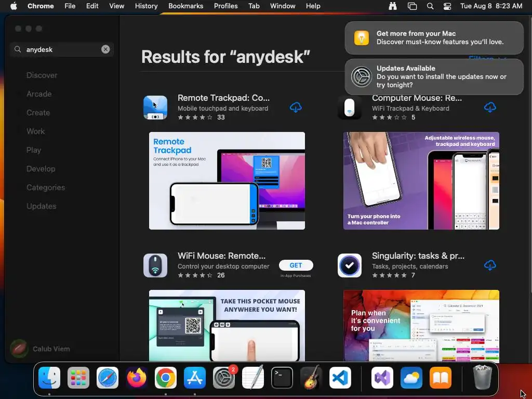532x399 pixels.
Task: Open the Develop section
Action: point(41,169)
